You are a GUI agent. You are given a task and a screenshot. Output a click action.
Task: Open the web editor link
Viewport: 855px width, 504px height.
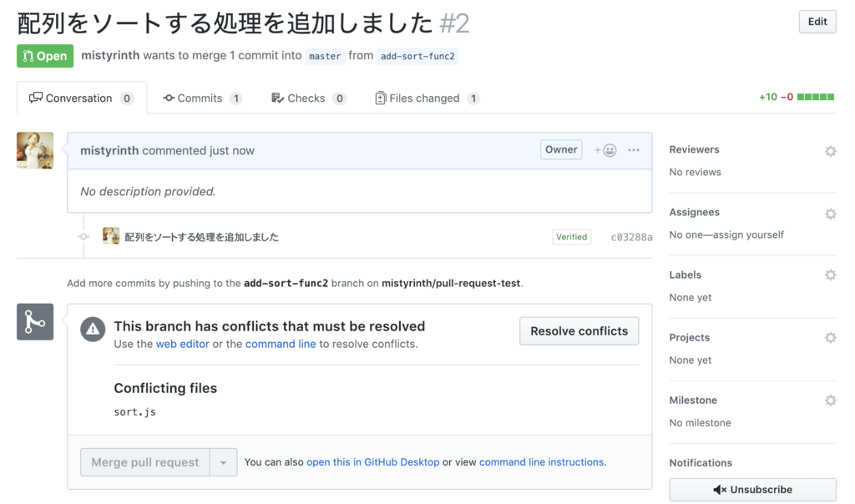pos(183,344)
